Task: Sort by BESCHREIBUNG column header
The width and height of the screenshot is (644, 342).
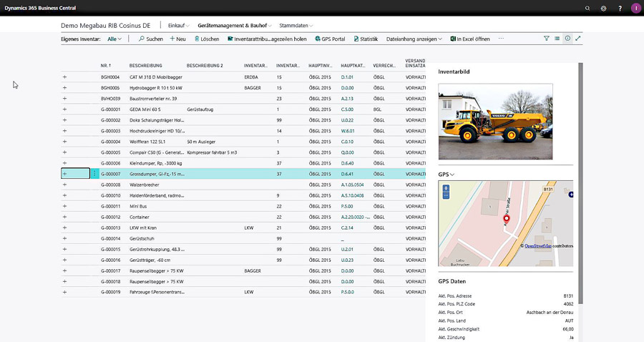Action: click(x=146, y=66)
